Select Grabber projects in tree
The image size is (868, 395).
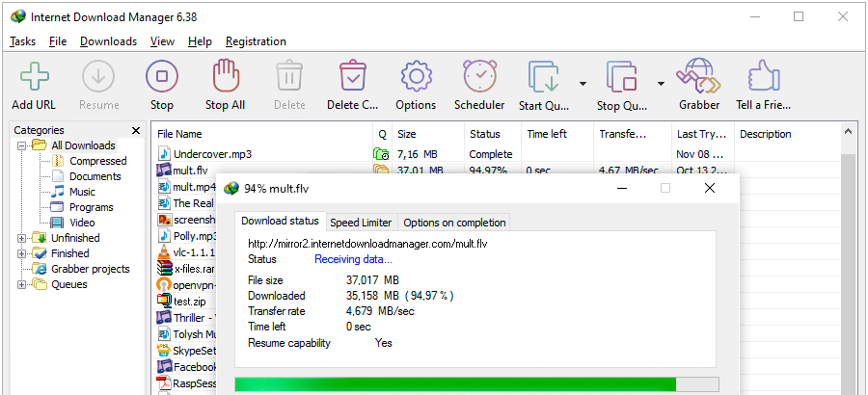coord(91,270)
